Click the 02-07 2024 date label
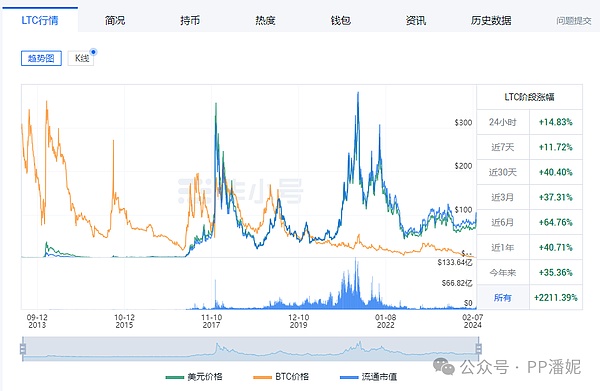The width and height of the screenshot is (600, 391). (x=473, y=321)
